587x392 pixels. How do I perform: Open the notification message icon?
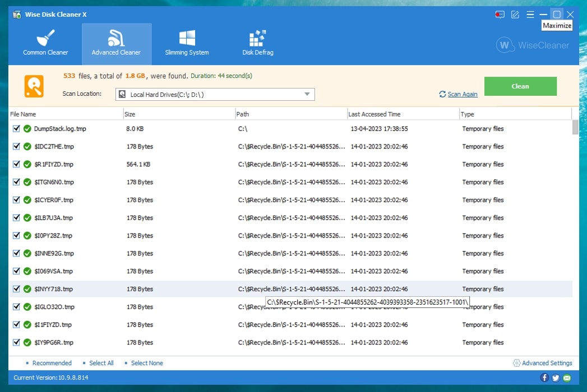click(499, 14)
